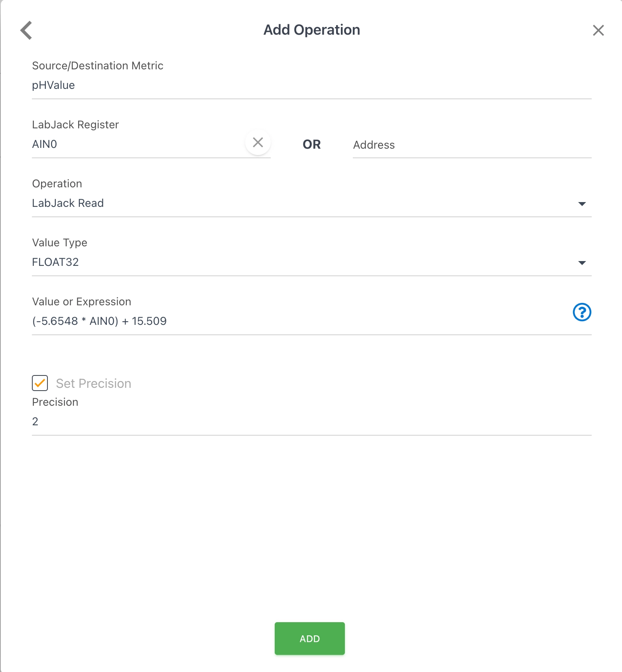
Task: Click the Value or Expression label
Action: point(82,302)
